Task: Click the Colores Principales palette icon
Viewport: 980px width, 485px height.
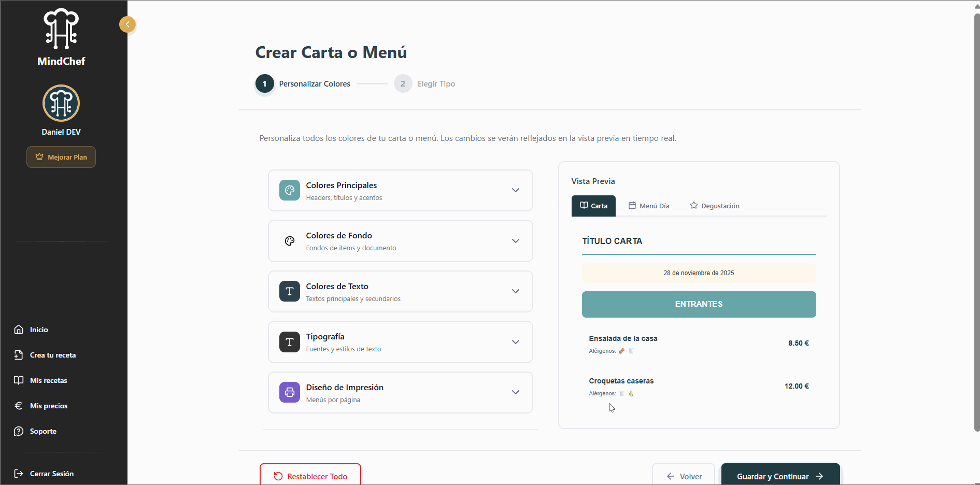Action: tap(290, 191)
